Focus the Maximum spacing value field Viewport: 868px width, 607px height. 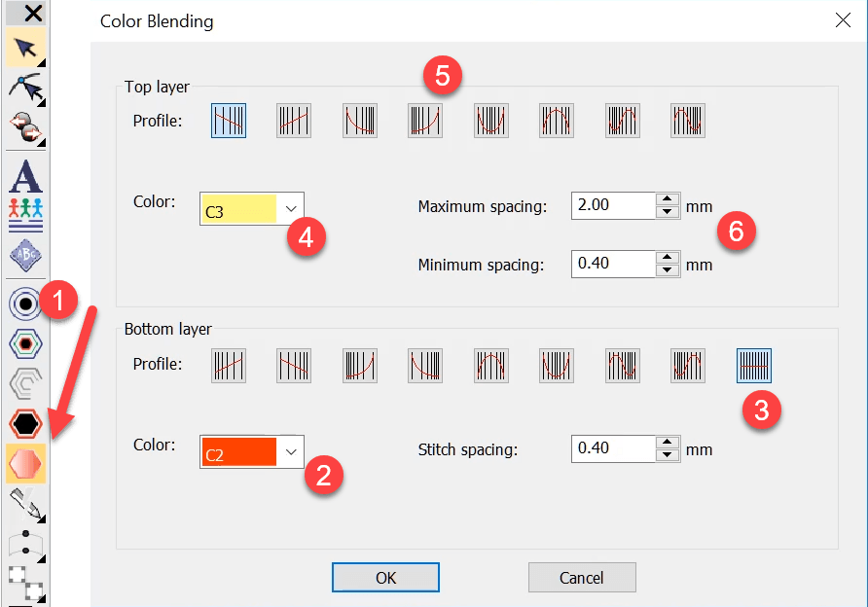pyautogui.click(x=613, y=205)
